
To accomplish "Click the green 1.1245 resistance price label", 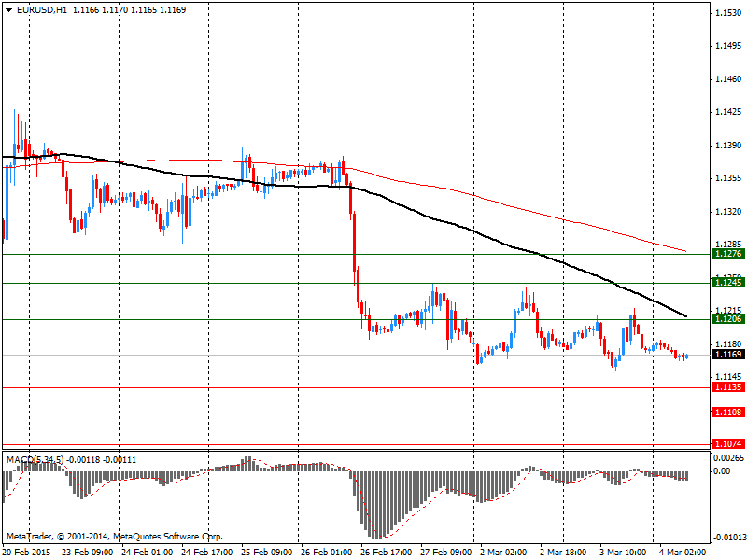I will (728, 283).
